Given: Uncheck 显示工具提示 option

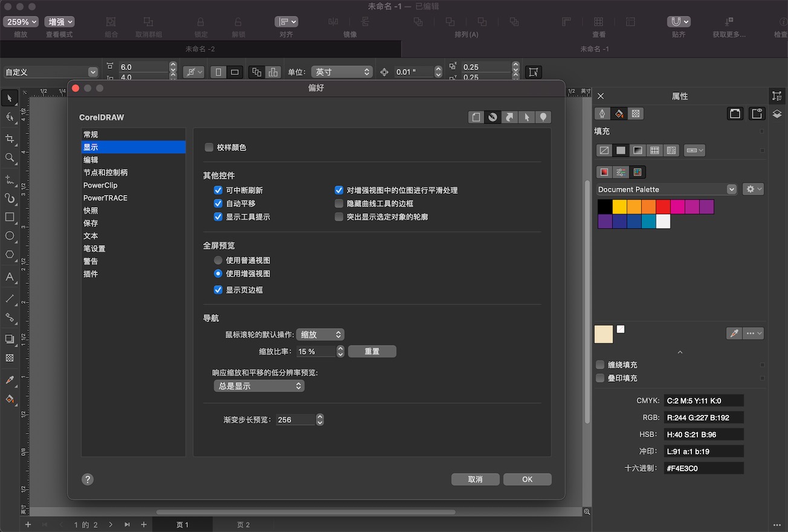Looking at the screenshot, I should tap(219, 217).
